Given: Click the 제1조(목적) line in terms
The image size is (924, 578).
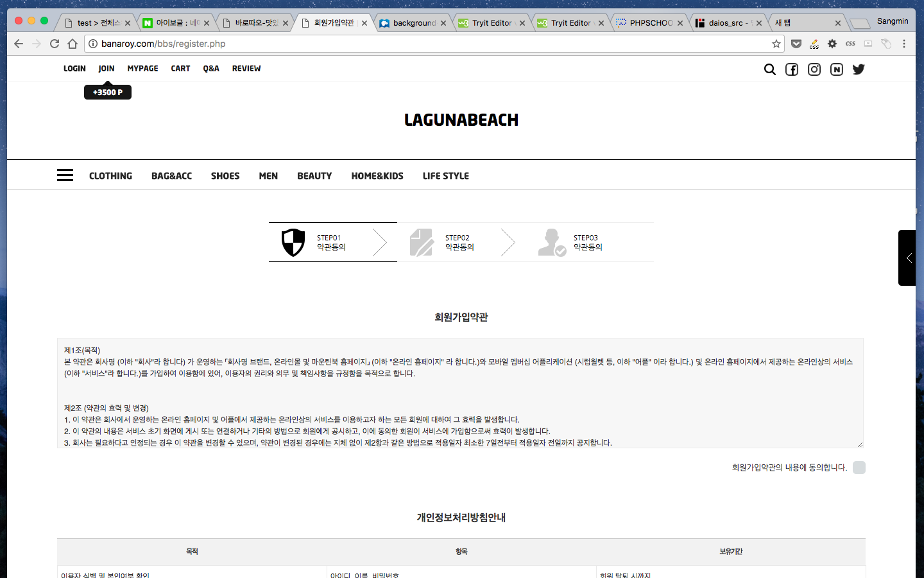Looking at the screenshot, I should tap(82, 351).
